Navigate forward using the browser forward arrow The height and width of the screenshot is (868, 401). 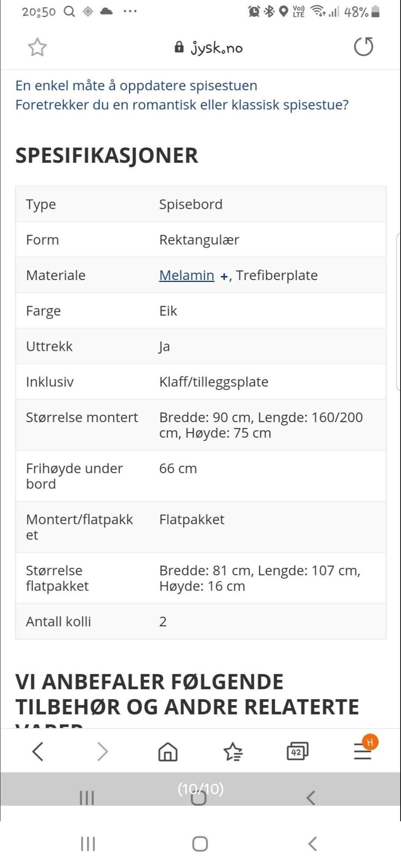103,751
